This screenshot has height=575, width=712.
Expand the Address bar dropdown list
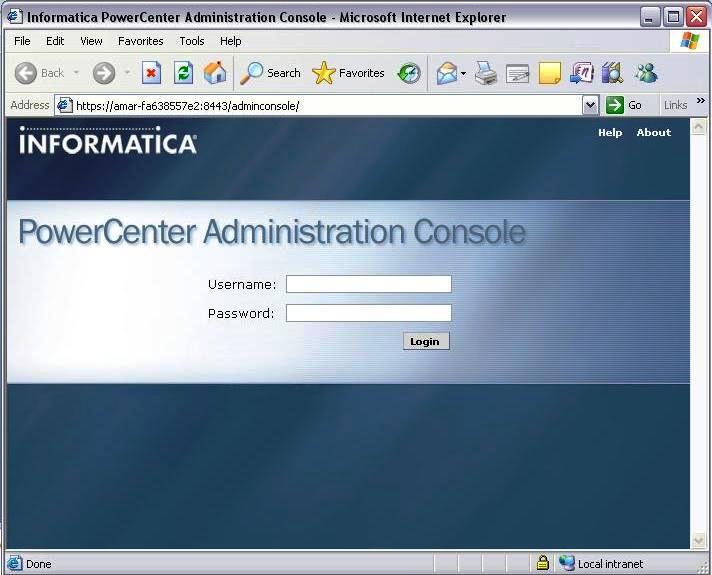click(590, 105)
